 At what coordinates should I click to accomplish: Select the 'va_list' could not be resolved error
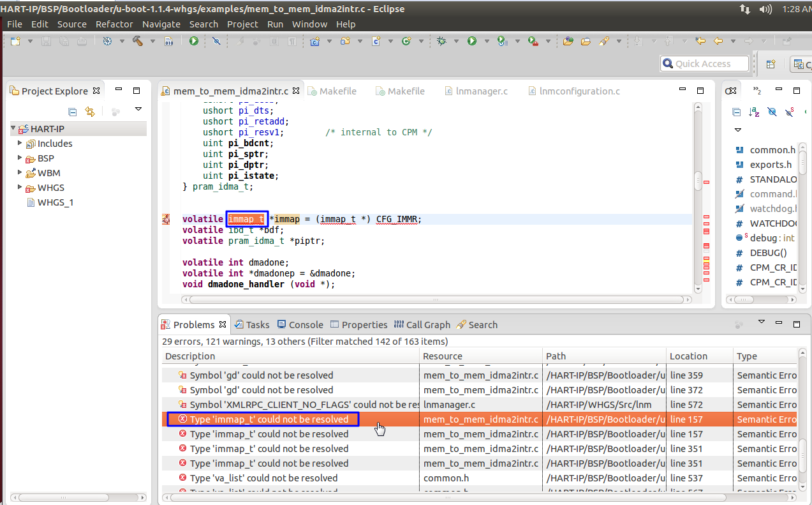263,478
